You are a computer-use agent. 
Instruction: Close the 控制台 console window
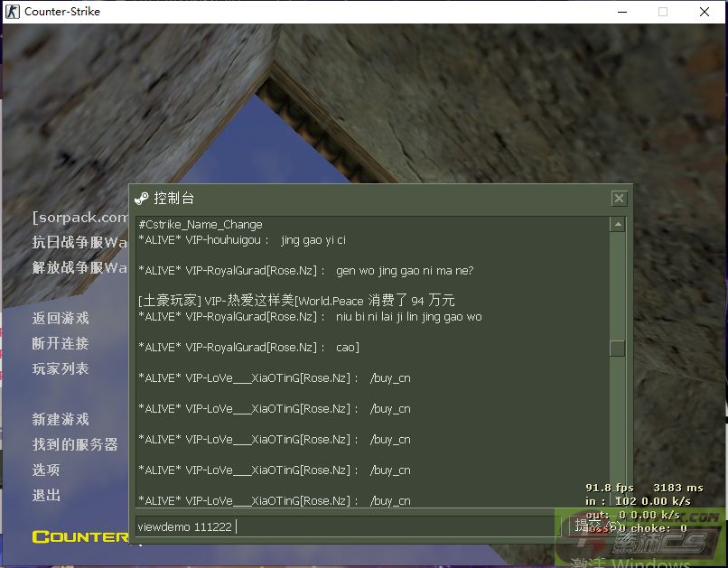[619, 199]
